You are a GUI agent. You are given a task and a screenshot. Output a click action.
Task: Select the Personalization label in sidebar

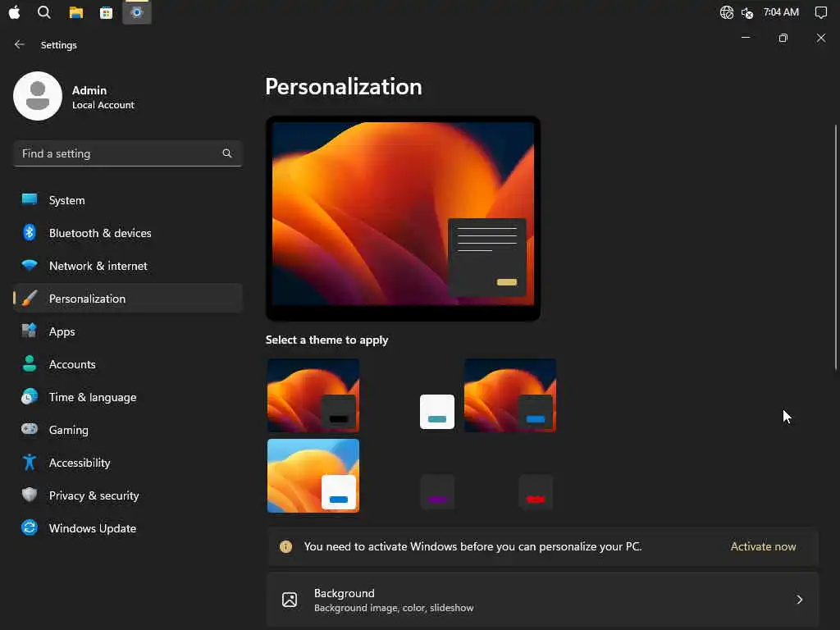tap(87, 299)
